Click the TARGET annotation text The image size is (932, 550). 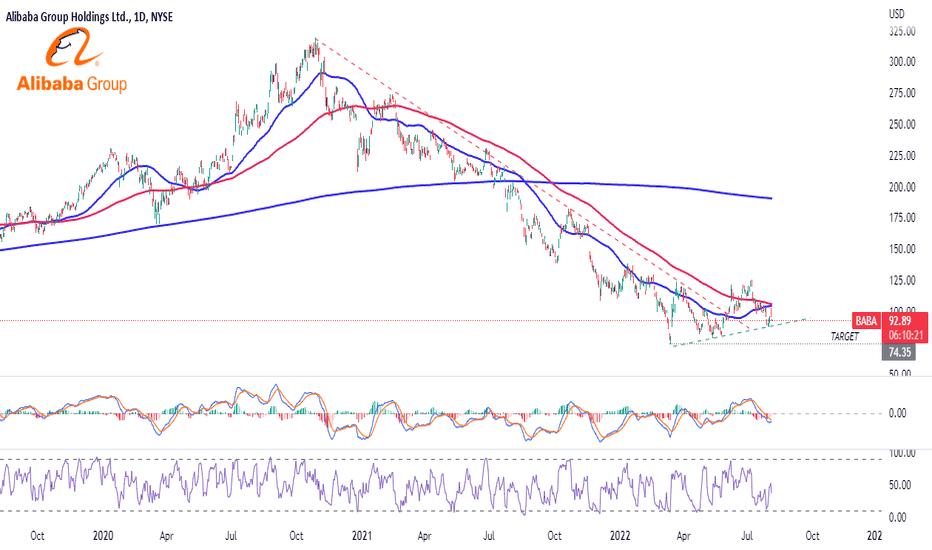(844, 337)
